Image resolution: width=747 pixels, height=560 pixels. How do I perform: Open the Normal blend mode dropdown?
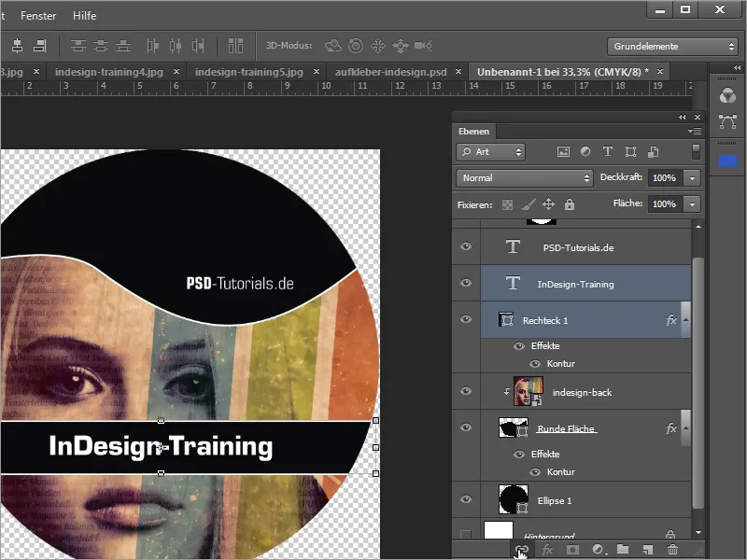(x=524, y=177)
